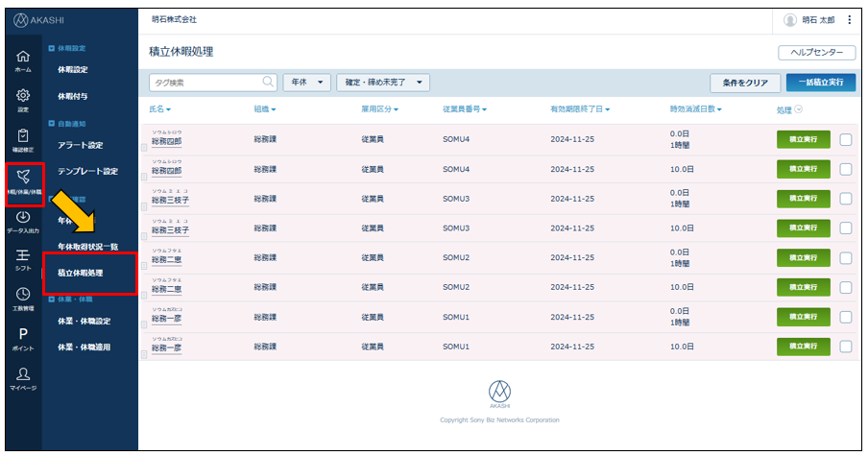Open 総務一彦 name link in 0.0日 1時間 row
Screen dimensions: 868x455
coord(167,319)
